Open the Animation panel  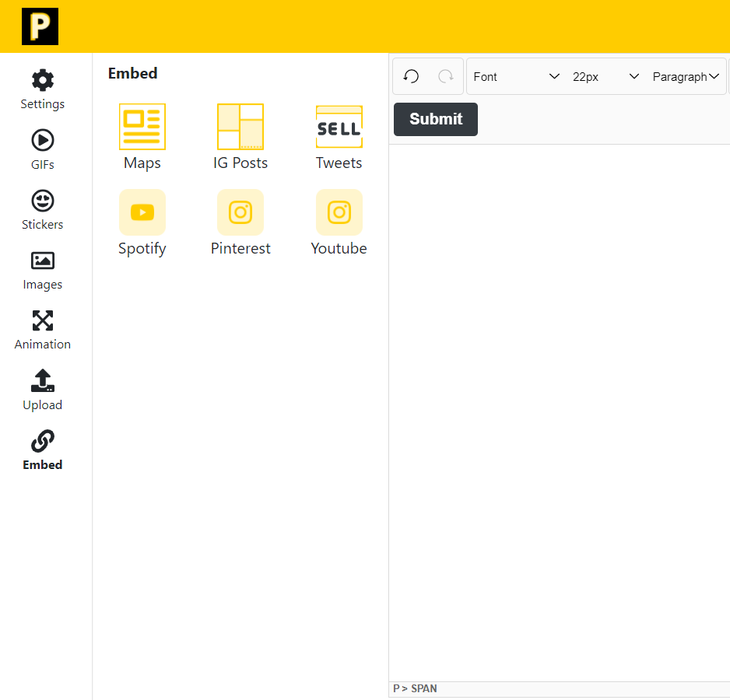pyautogui.click(x=42, y=331)
